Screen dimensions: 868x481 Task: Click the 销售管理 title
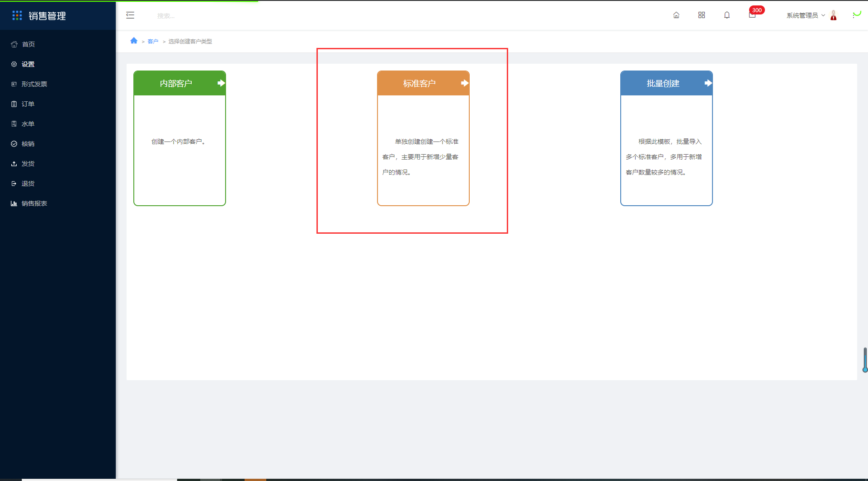click(47, 16)
